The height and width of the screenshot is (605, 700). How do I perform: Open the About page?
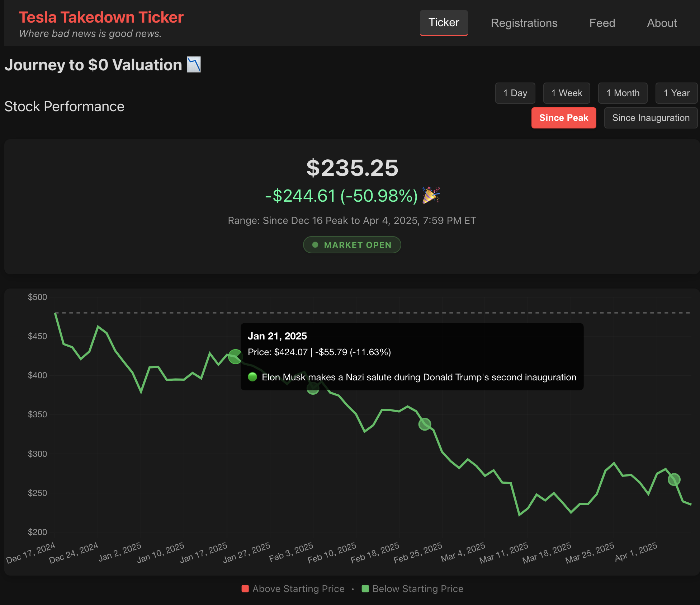click(x=662, y=23)
